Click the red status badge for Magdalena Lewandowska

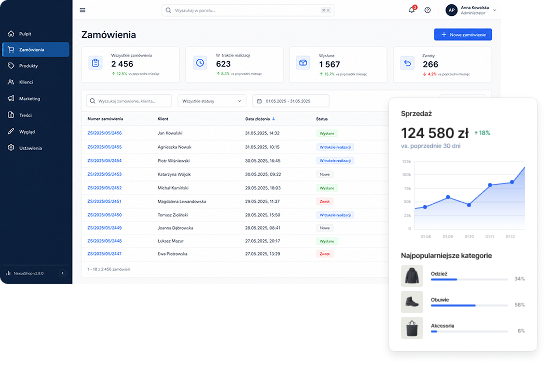click(325, 201)
